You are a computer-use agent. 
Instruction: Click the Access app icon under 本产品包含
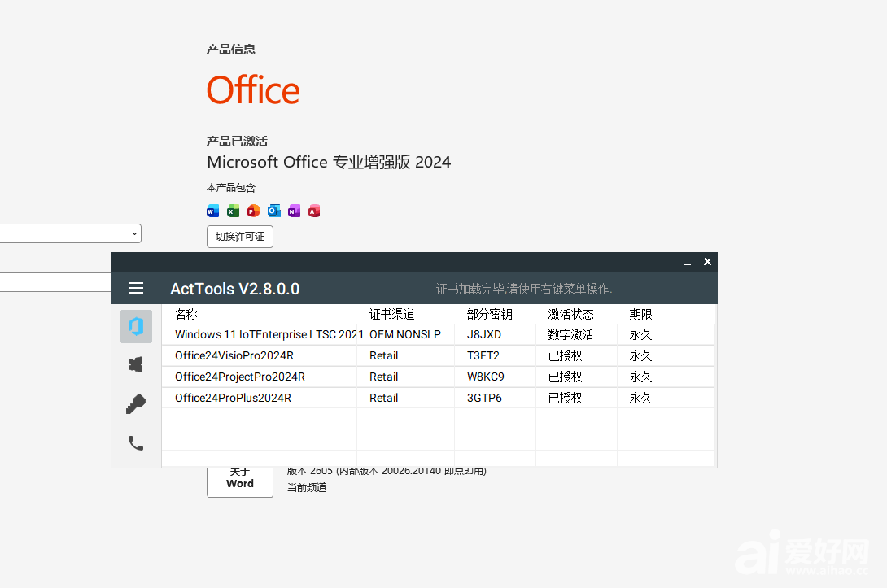(x=315, y=211)
